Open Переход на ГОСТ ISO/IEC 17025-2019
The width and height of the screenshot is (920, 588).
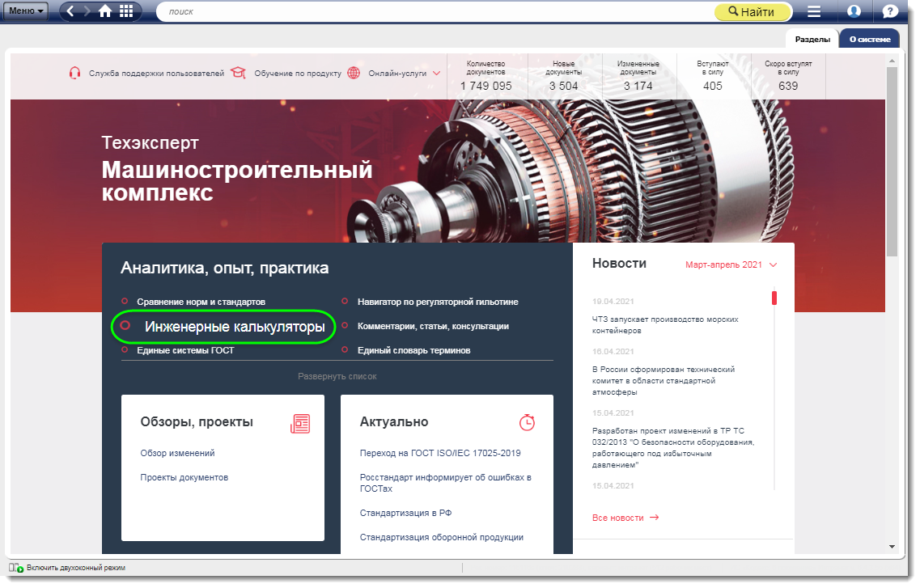click(x=440, y=453)
